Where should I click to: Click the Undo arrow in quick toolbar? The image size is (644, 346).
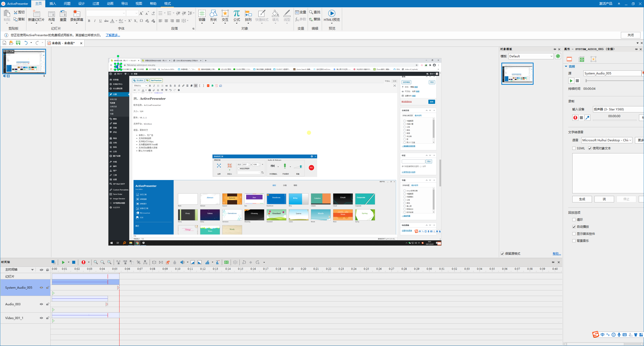[26, 43]
